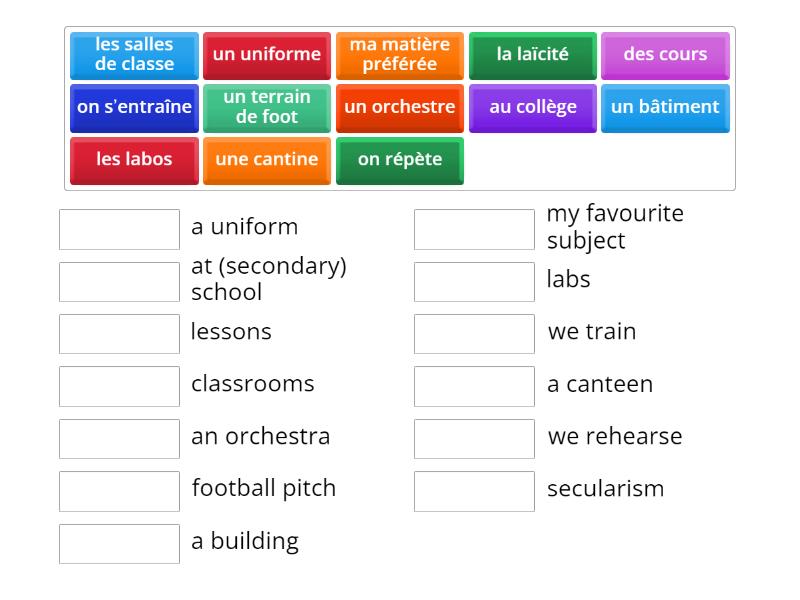Select the 'un bâtiment' tile
The height and width of the screenshot is (600, 800).
pyautogui.click(x=665, y=107)
